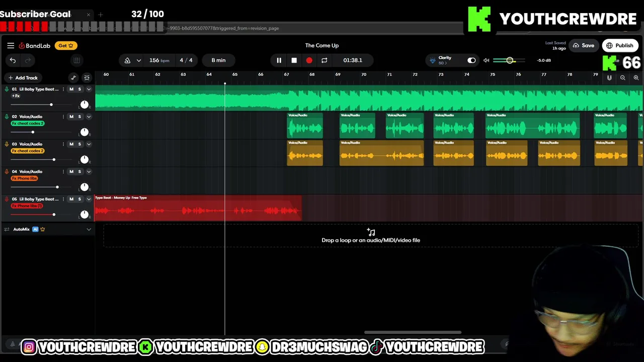Click the collapse track heights icon
The image size is (644, 362).
(87, 77)
